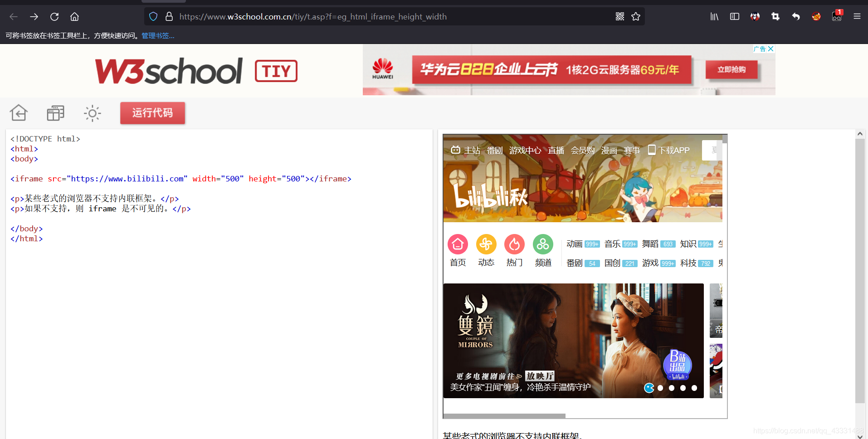Click the 动态 pinwheel icon
The image size is (868, 439).
pos(486,244)
